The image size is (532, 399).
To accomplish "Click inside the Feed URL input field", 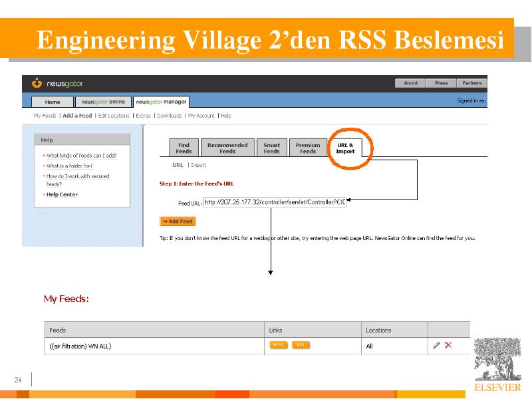I will click(x=275, y=202).
